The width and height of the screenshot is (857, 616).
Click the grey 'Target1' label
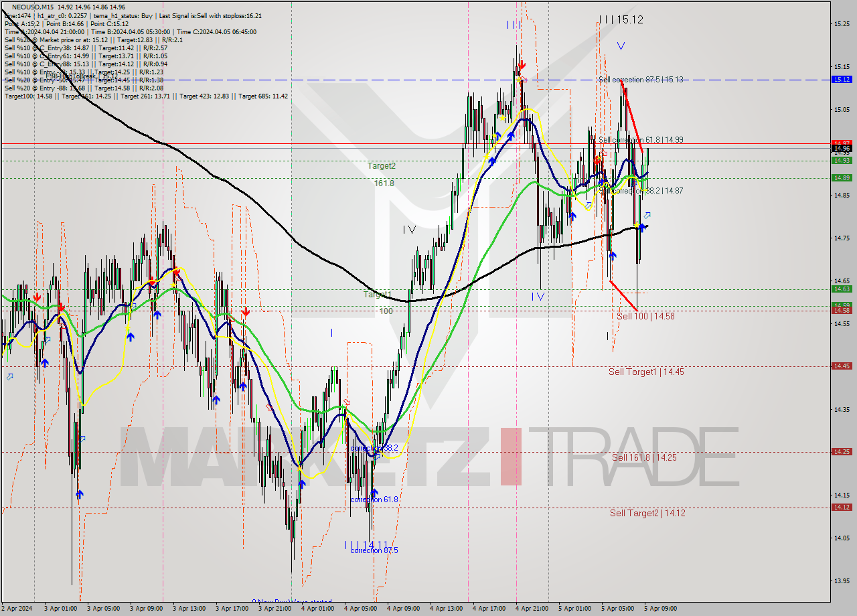pyautogui.click(x=377, y=295)
